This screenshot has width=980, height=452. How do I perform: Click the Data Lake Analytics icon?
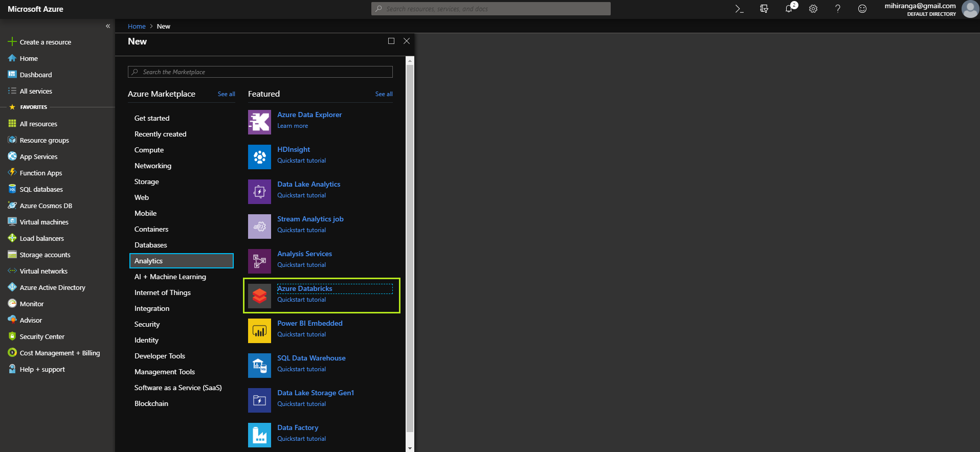(259, 192)
